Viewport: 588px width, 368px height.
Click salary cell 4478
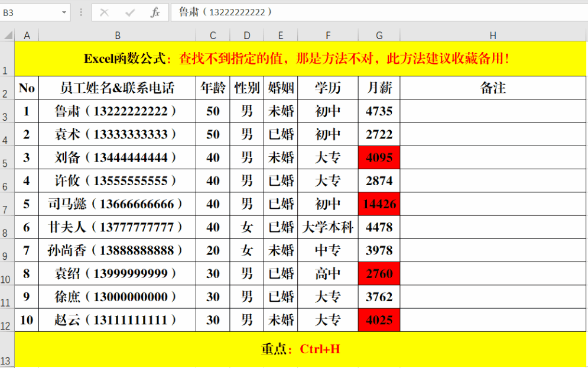pyautogui.click(x=379, y=227)
